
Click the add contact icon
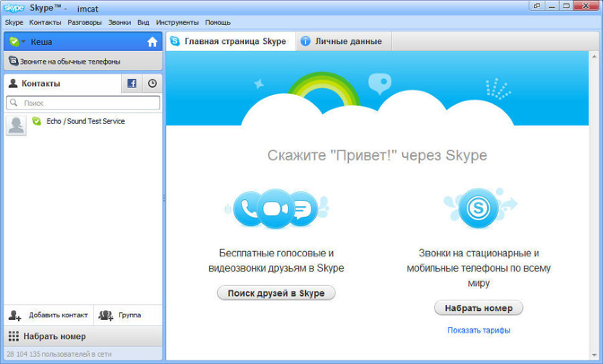(x=15, y=315)
